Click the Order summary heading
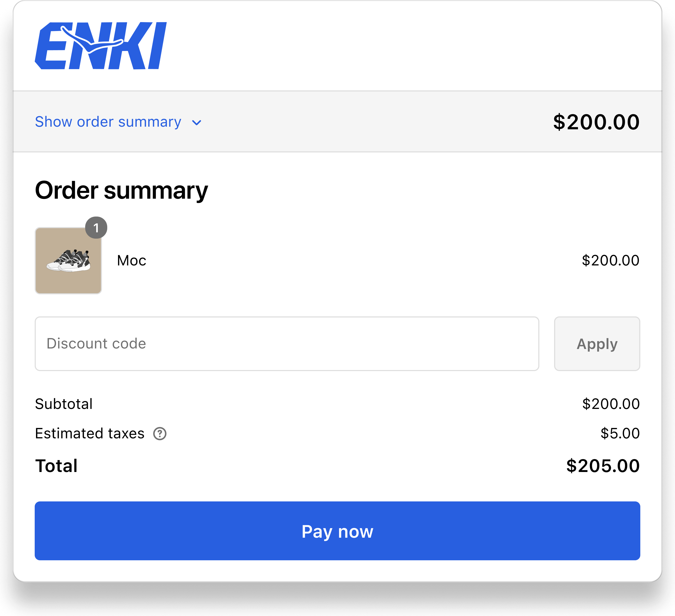Image resolution: width=675 pixels, height=616 pixels. [x=121, y=190]
